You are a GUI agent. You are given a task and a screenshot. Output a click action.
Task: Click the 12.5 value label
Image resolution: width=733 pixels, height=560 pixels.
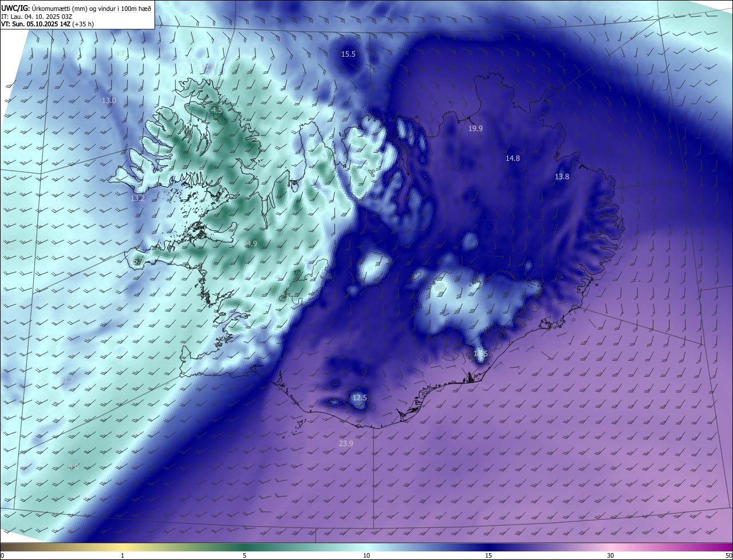[360, 397]
